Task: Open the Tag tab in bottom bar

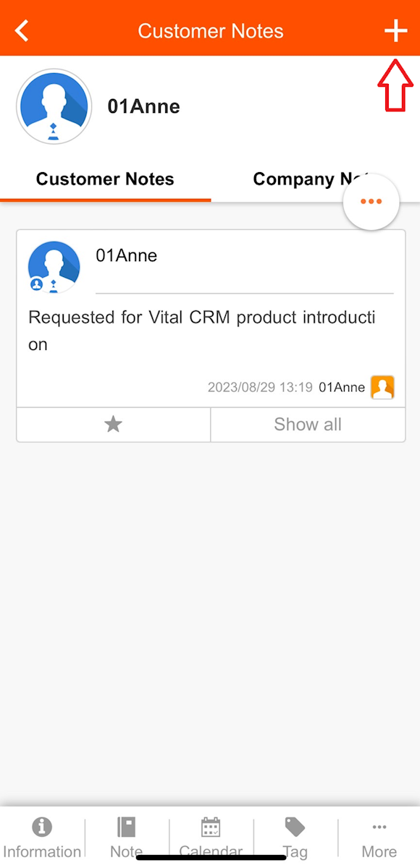Action: pos(295,838)
